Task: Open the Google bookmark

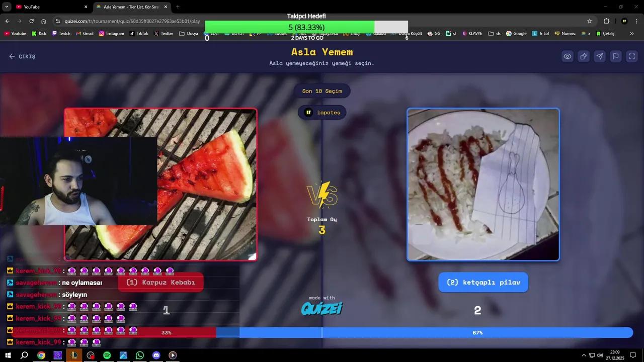Action: 516,34
